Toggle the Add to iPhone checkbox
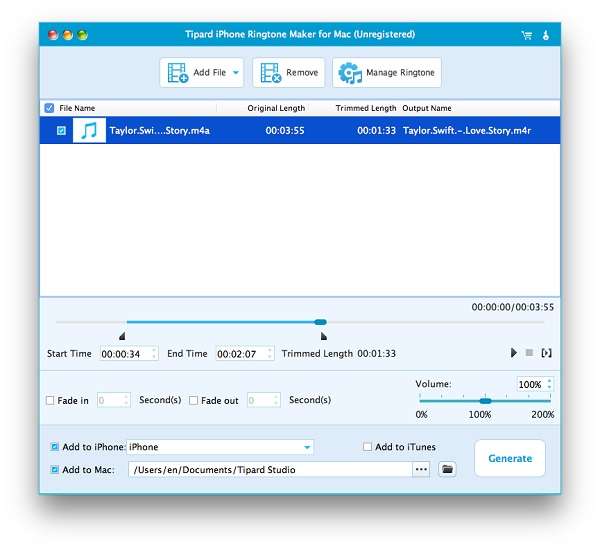This screenshot has width=600, height=550. coord(55,447)
